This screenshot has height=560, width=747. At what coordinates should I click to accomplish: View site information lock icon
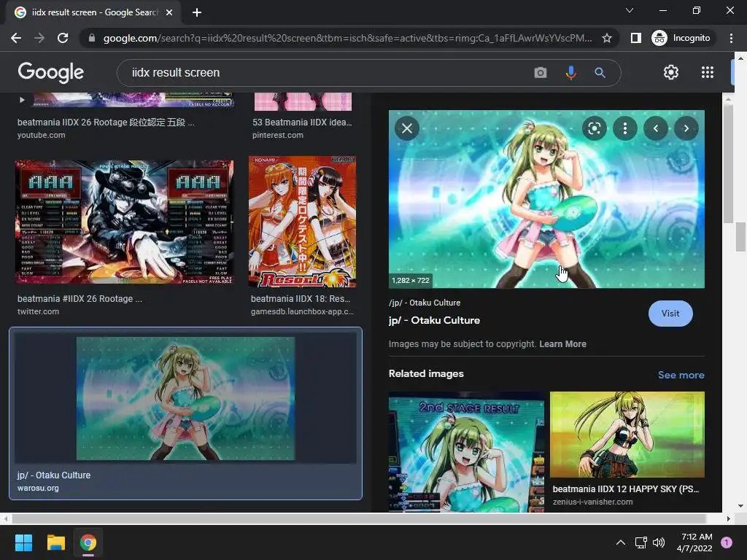tap(91, 38)
